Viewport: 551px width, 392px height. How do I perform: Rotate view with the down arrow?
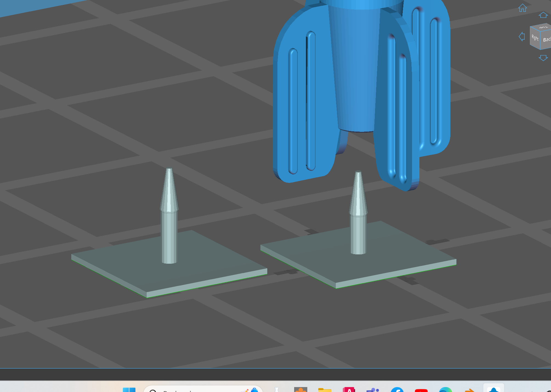(543, 58)
